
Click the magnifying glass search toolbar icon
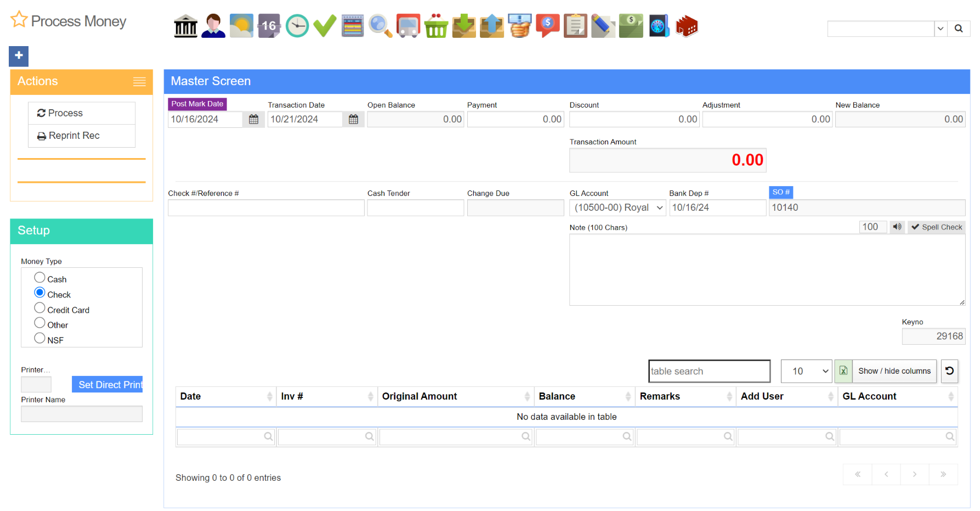point(380,26)
